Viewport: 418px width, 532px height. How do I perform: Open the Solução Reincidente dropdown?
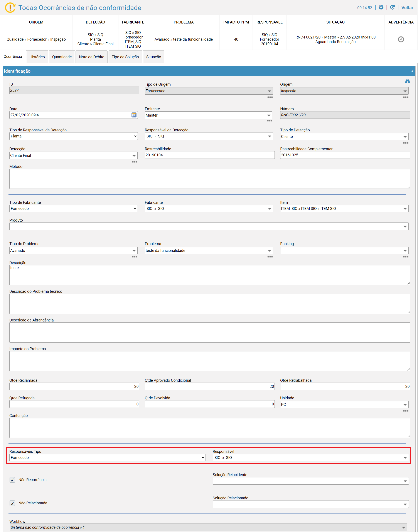pos(310,481)
